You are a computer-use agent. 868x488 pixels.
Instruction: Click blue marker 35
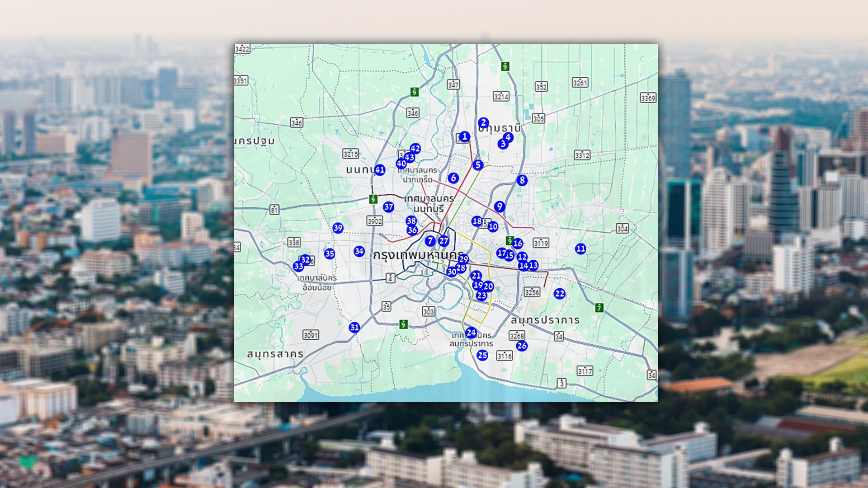pos(330,254)
